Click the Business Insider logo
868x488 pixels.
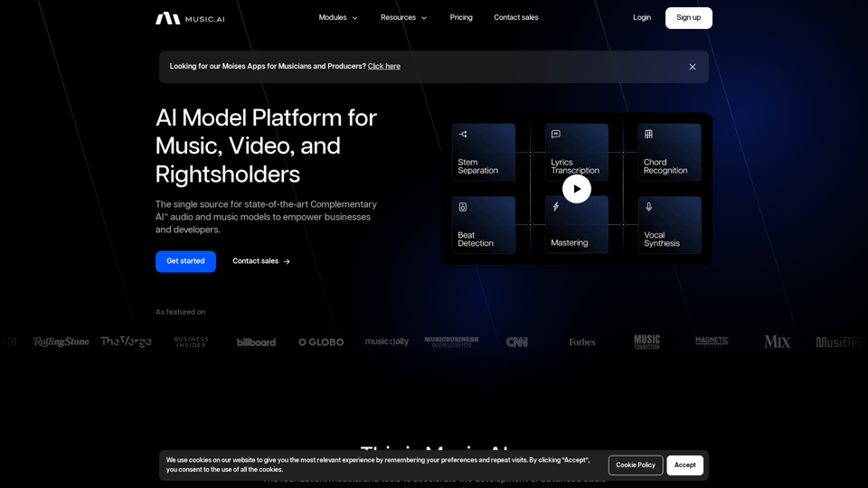[x=191, y=342]
